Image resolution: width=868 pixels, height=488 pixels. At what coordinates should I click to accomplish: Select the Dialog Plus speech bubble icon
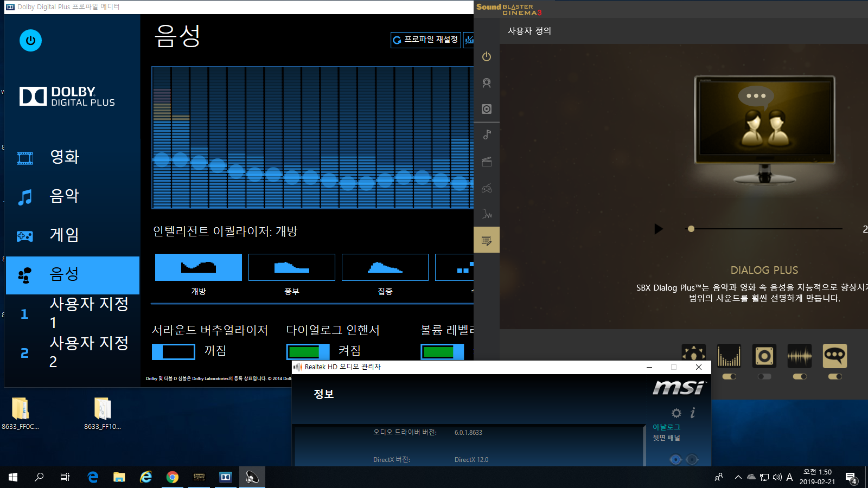tap(834, 356)
